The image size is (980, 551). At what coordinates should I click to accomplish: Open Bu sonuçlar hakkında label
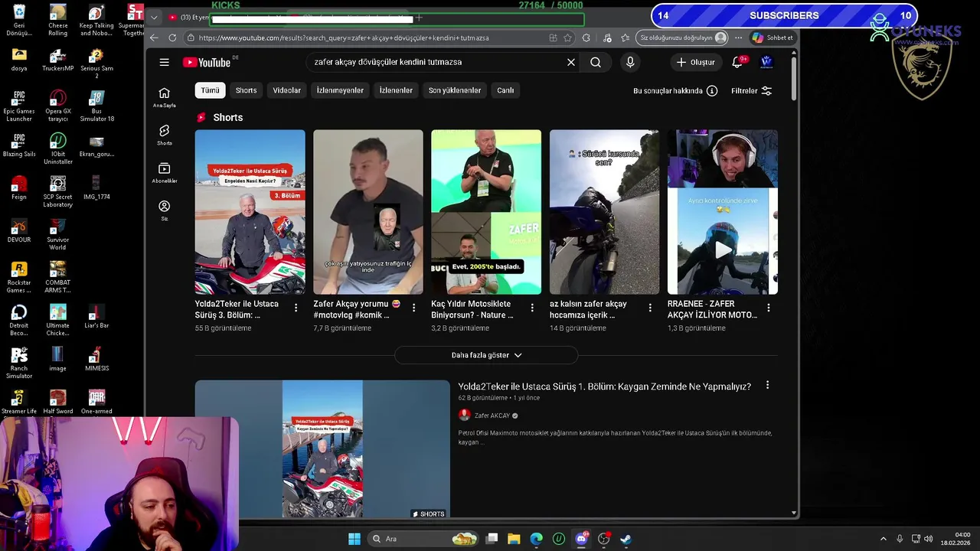point(668,90)
